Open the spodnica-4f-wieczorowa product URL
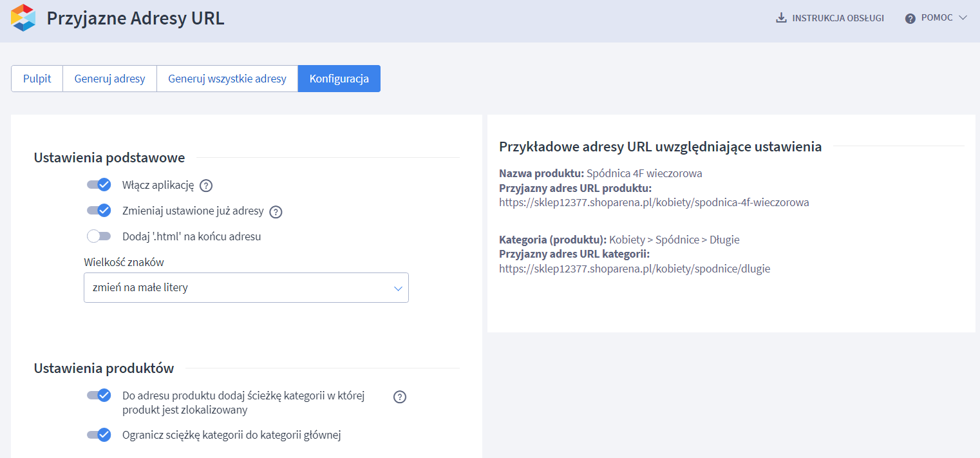The width and height of the screenshot is (980, 458). (x=654, y=202)
